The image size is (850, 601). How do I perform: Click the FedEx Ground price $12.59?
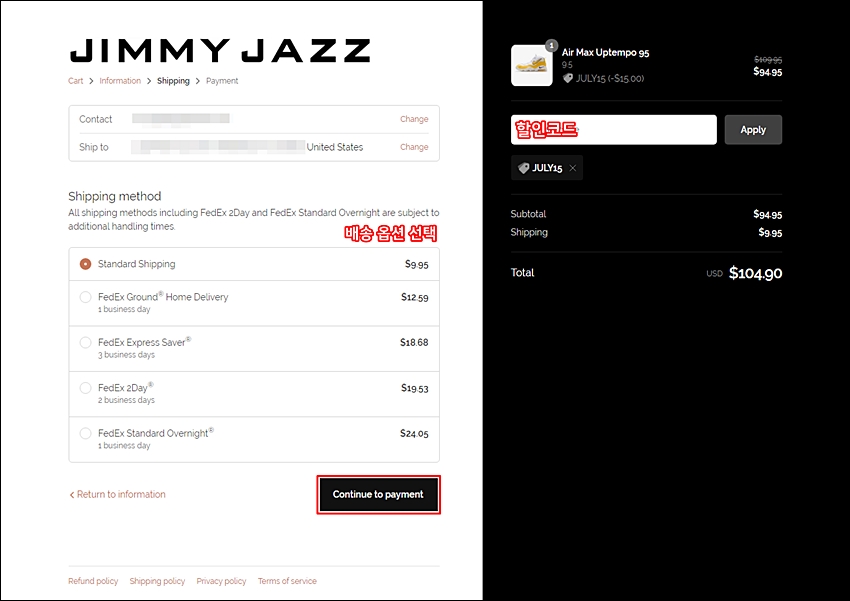pyautogui.click(x=415, y=297)
